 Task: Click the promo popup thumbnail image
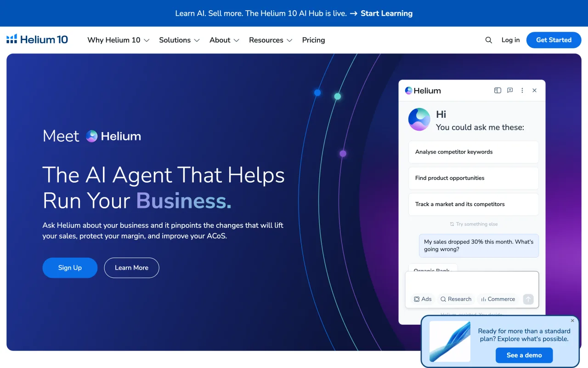pos(450,341)
